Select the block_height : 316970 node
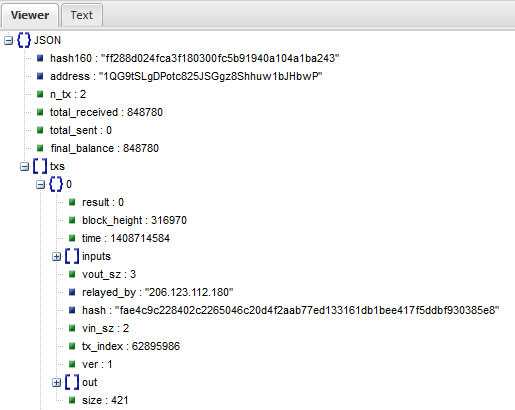The width and height of the screenshot is (515, 410). coord(134,220)
